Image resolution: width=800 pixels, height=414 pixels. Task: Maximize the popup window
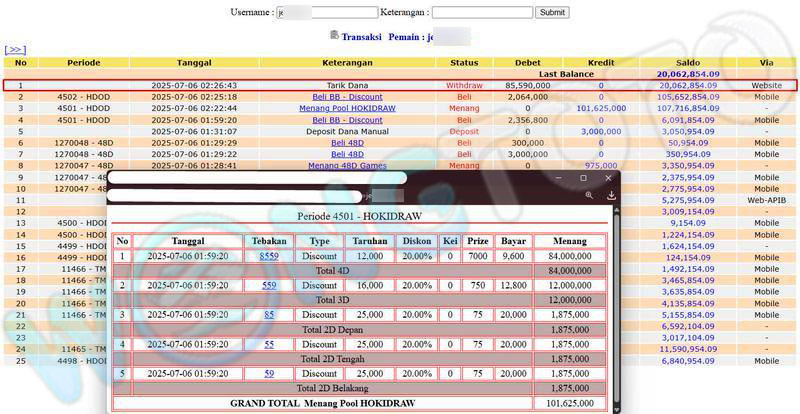tap(583, 178)
